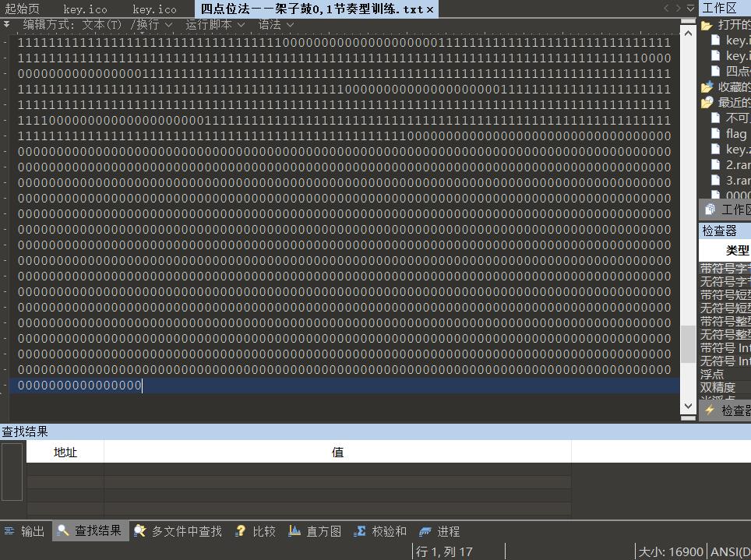751x560 pixels.
Task: Show the 直方图 histogram panel
Action: (x=315, y=531)
